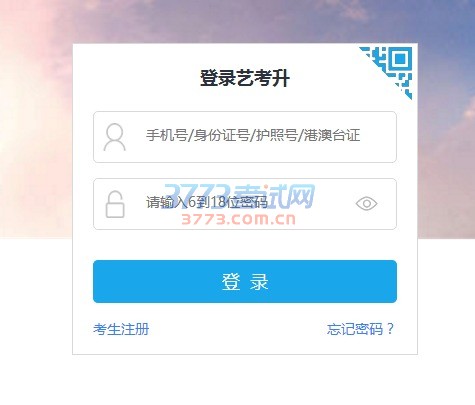Viewport: 475px width, 405px height.
Task: Click the 登录艺考升 heading text
Action: click(x=245, y=78)
